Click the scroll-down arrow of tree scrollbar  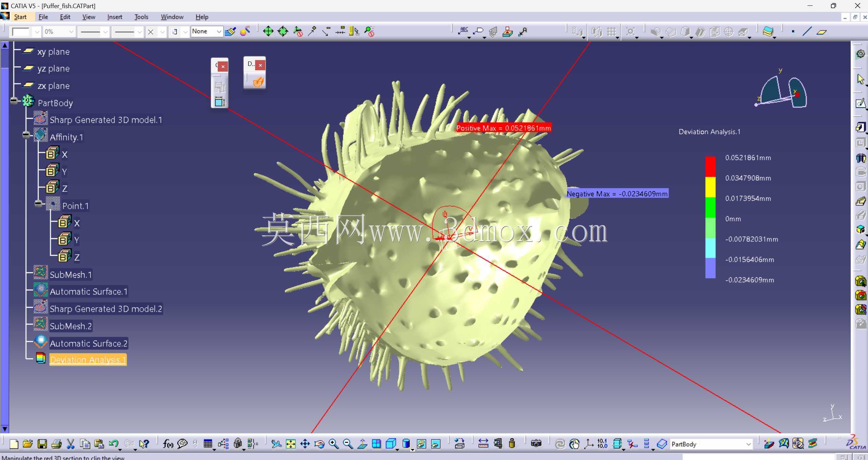tap(5, 429)
